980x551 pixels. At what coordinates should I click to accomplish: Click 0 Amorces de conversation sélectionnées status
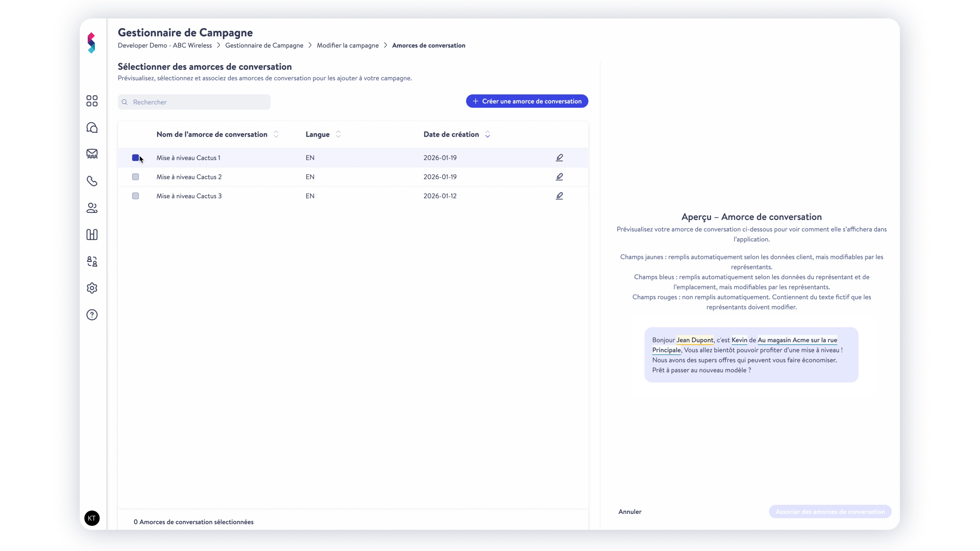point(193,522)
